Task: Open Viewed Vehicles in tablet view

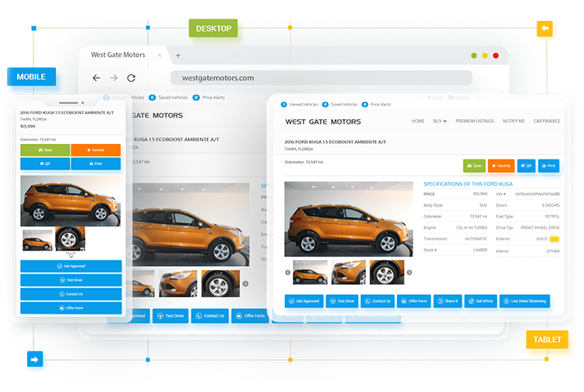Action: click(x=300, y=104)
